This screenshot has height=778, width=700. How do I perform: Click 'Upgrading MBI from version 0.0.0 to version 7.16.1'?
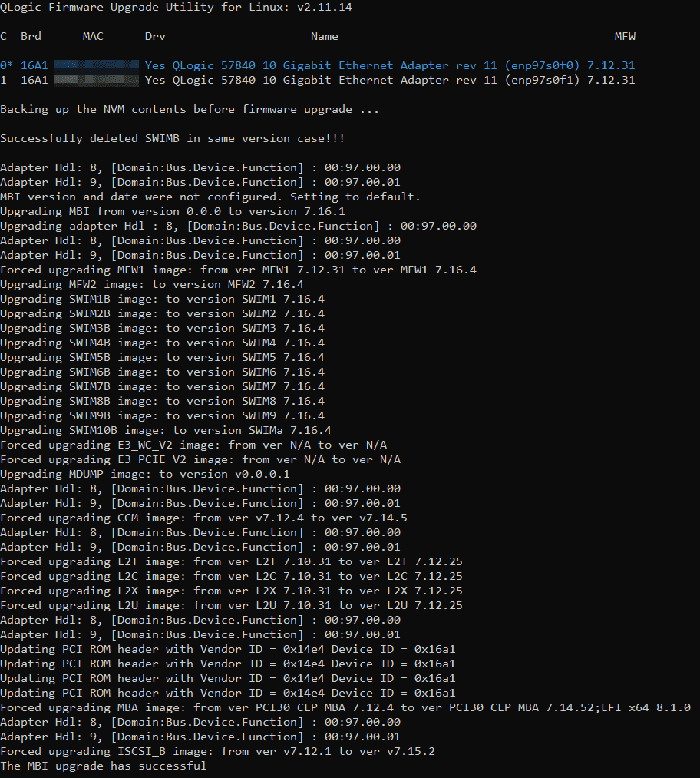(x=173, y=211)
